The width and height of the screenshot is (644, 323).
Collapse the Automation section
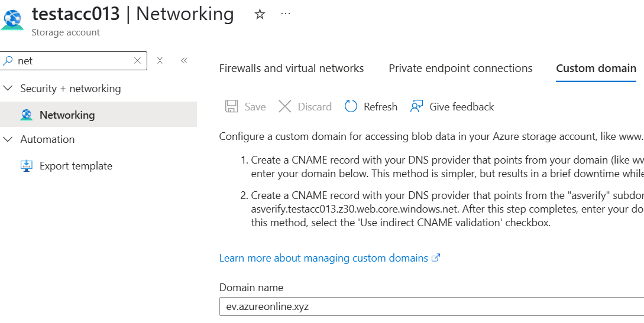coord(8,139)
